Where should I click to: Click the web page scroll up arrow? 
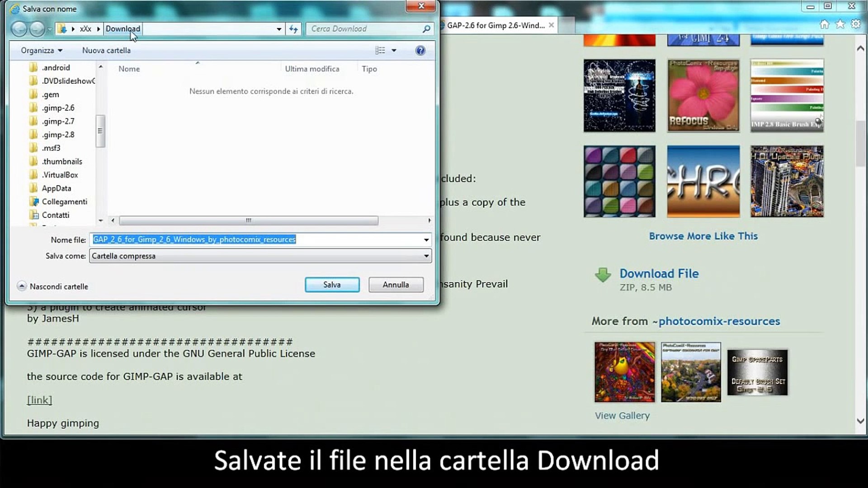[860, 48]
